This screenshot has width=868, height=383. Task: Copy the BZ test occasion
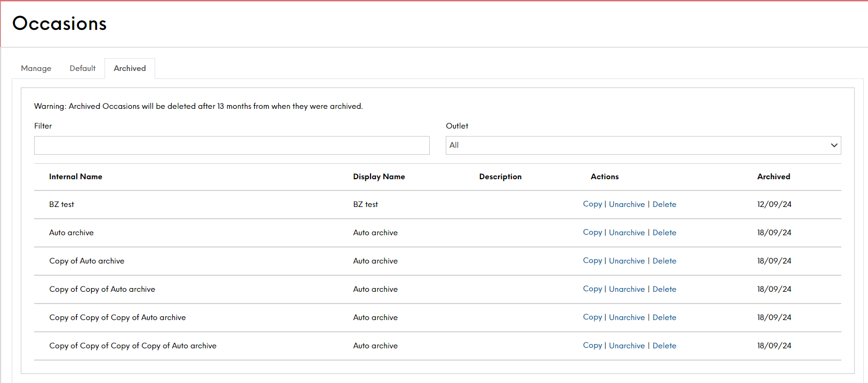[x=592, y=204]
